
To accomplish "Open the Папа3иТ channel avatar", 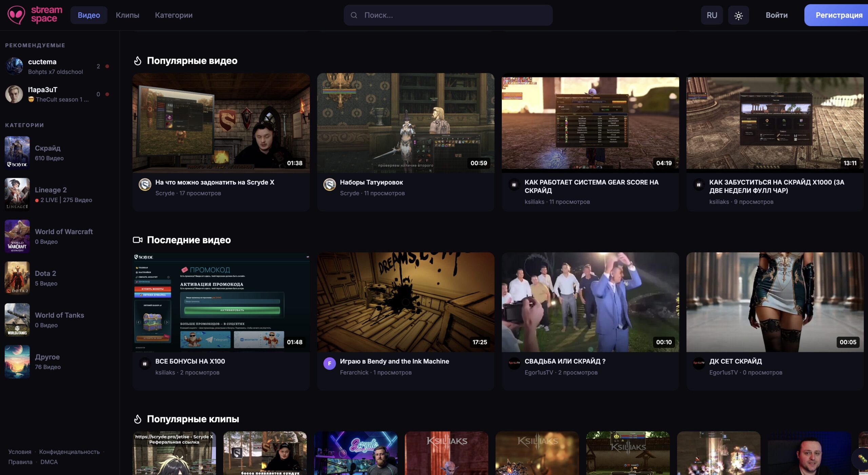I will click(14, 94).
